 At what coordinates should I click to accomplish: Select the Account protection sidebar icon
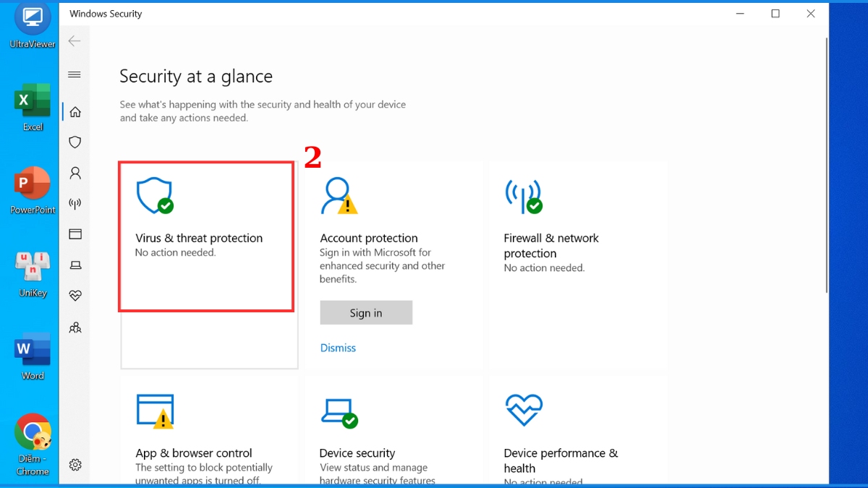[75, 173]
